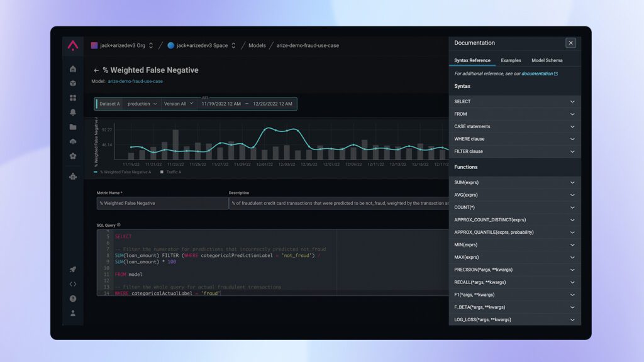This screenshot has width=644, height=362.
Task: Toggle the Traffic A legend item
Action: click(x=171, y=172)
